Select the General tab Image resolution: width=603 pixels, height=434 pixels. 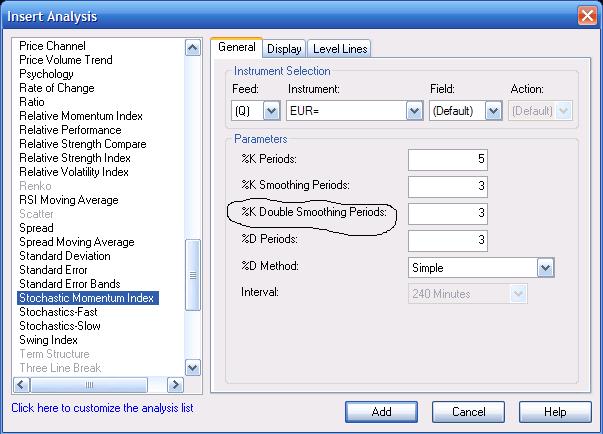[237, 47]
